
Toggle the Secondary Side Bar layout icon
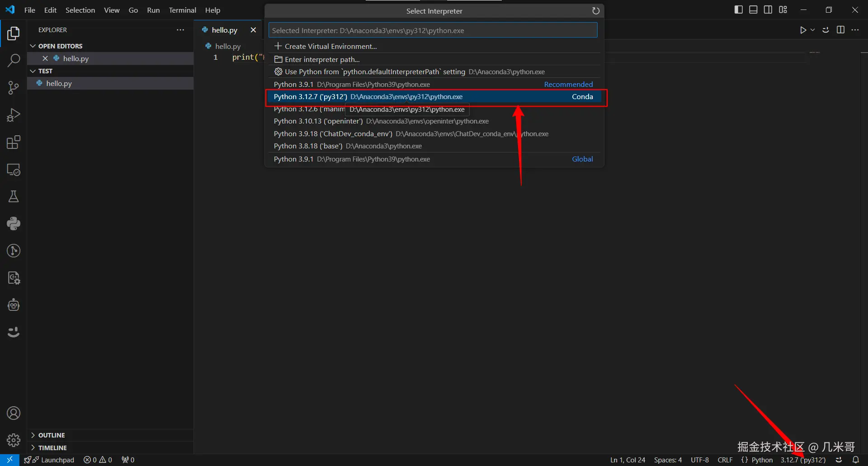(x=768, y=10)
